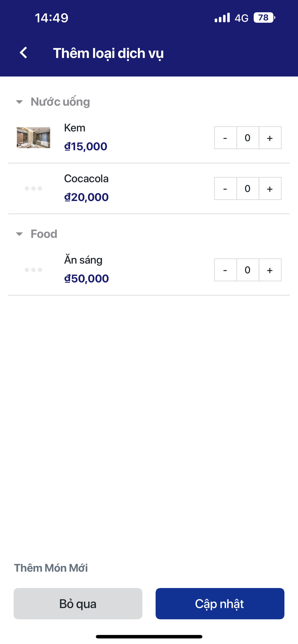Open the Kem item thumbnail
This screenshot has height=644, width=298.
click(33, 138)
